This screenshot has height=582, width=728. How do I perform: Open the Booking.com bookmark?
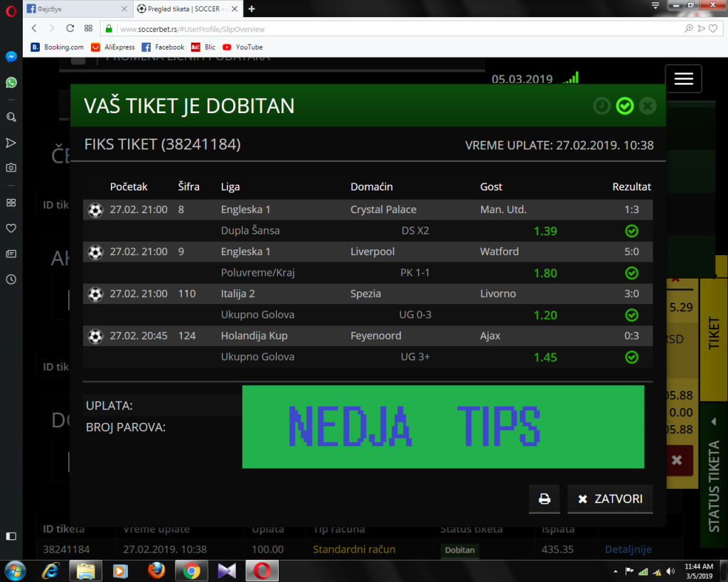pyautogui.click(x=57, y=47)
